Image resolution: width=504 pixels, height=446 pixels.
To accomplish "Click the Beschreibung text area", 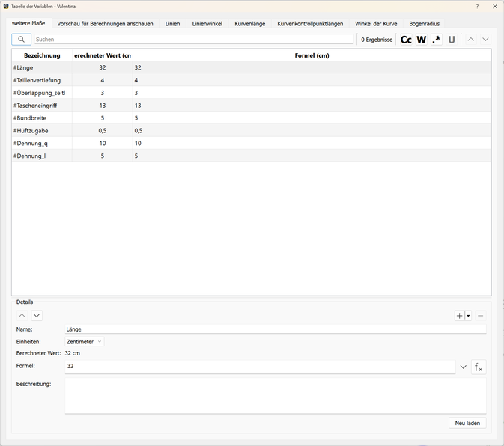I will pos(276,396).
